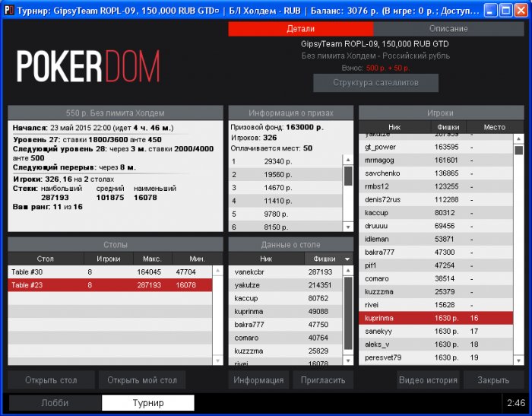
Task: Select Table #30 row
Action: coord(110,272)
